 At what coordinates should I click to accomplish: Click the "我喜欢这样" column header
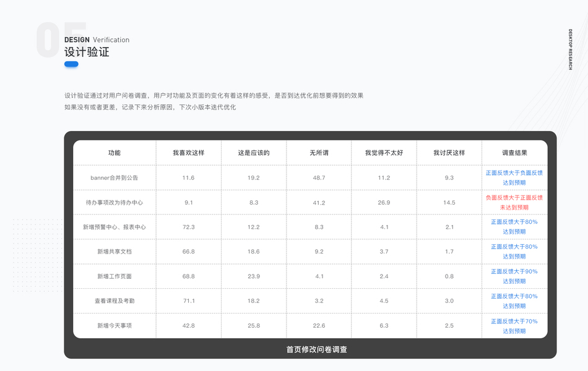click(x=189, y=153)
